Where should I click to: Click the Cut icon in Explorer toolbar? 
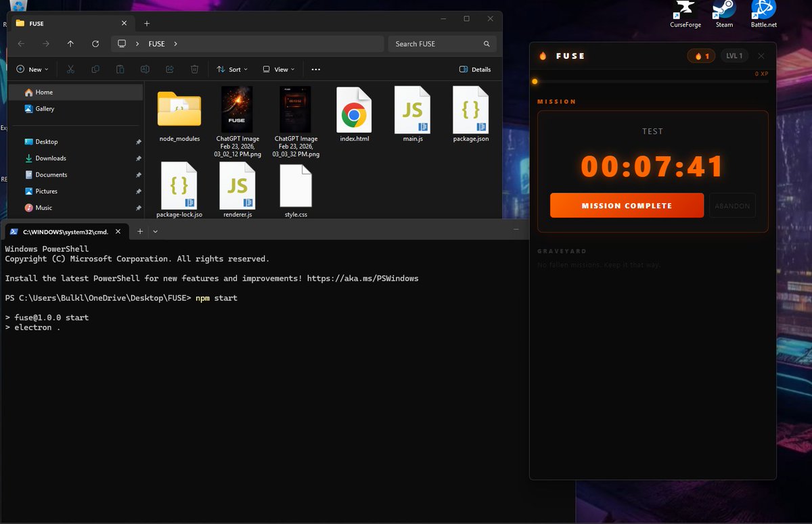tap(70, 69)
